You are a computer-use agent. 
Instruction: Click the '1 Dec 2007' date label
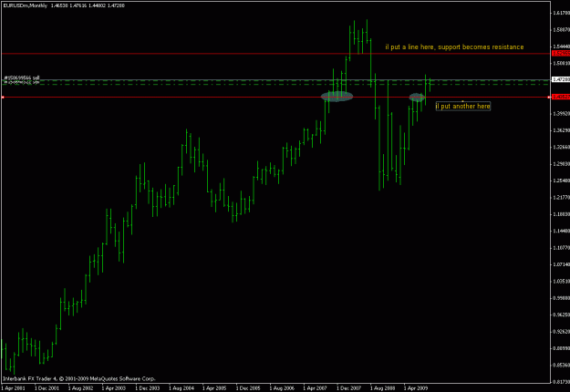[348, 388]
